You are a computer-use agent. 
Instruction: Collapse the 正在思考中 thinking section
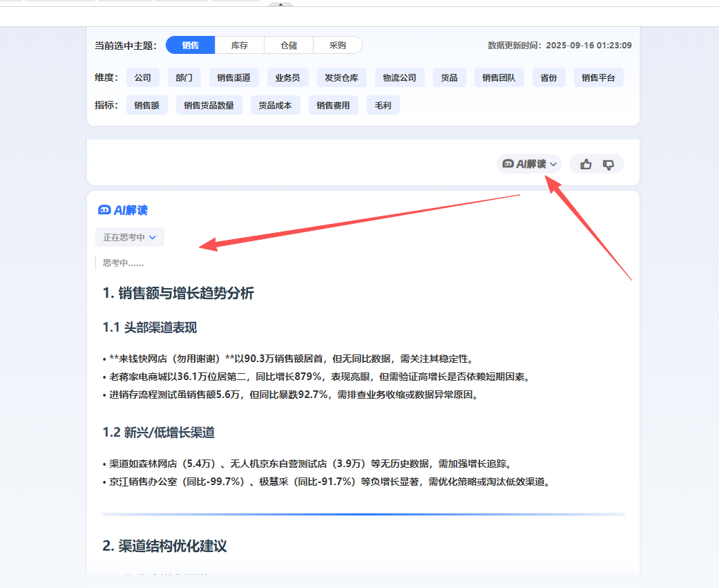coord(130,237)
